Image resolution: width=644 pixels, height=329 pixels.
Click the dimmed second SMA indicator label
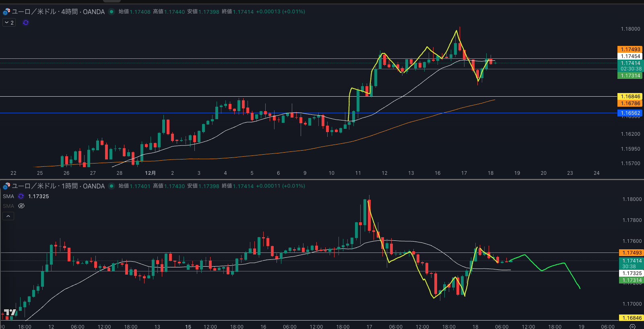click(8, 206)
